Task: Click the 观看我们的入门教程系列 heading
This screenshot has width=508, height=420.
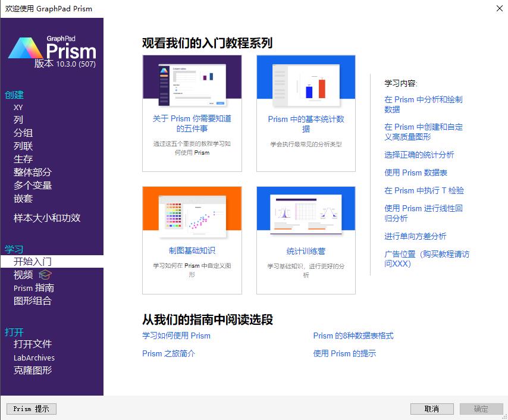Action: [x=208, y=43]
